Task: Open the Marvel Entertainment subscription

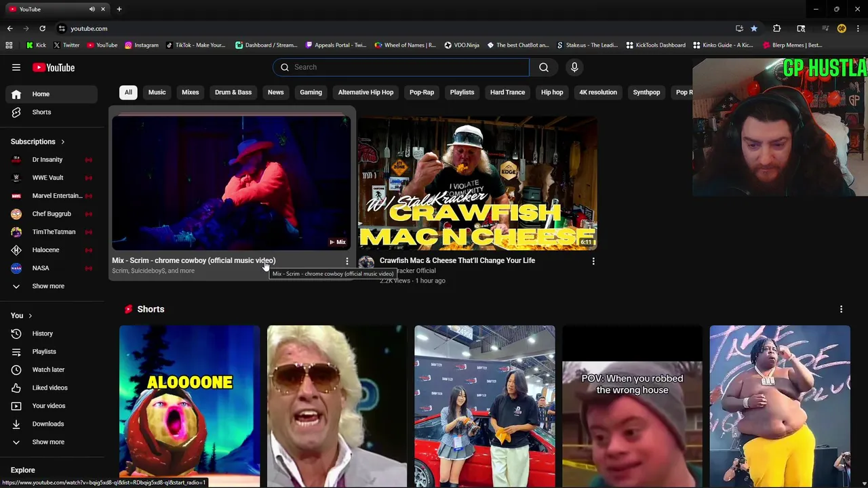Action: [52, 196]
